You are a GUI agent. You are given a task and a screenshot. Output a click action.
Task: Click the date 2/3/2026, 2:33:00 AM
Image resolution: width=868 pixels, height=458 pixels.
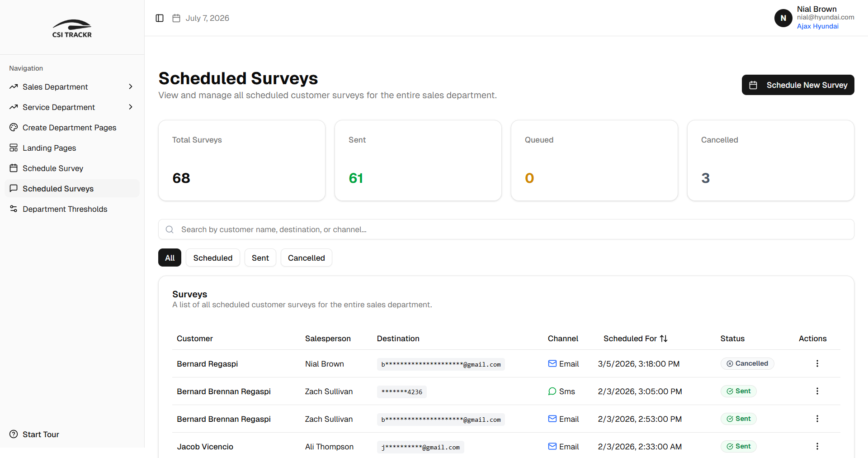[x=640, y=447]
